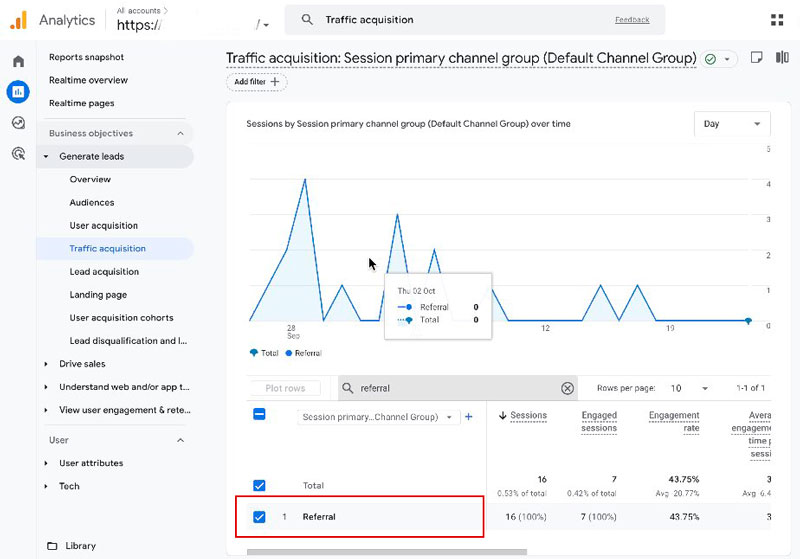The height and width of the screenshot is (559, 800).
Task: Click the Referral row name
Action: coord(319,517)
